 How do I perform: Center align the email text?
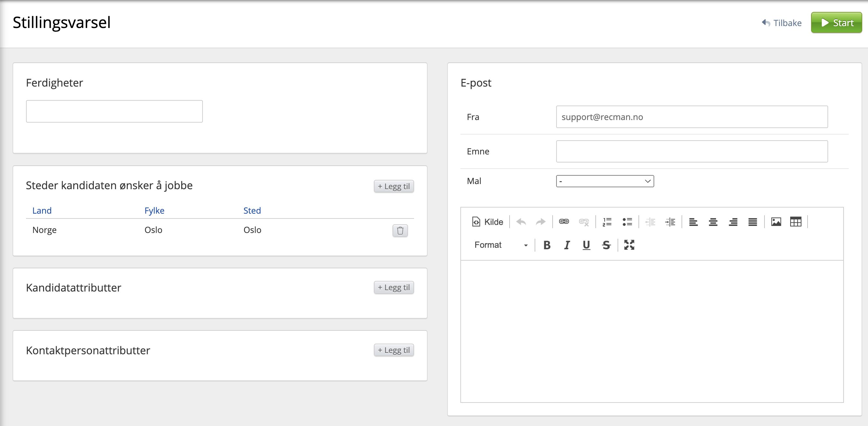click(713, 222)
